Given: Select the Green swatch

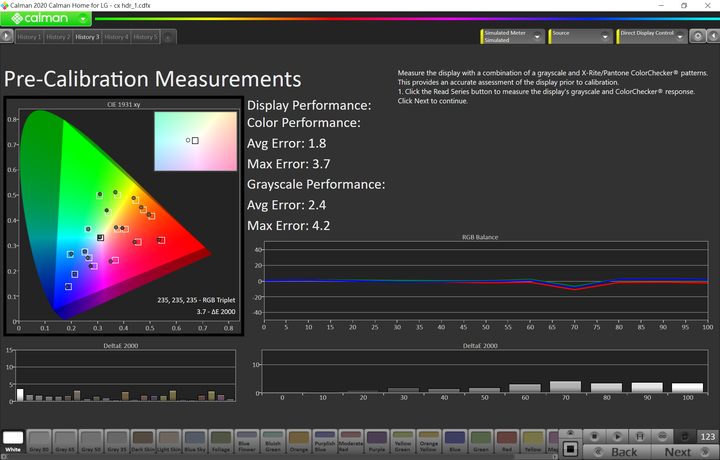Looking at the screenshot, I should (481, 441).
